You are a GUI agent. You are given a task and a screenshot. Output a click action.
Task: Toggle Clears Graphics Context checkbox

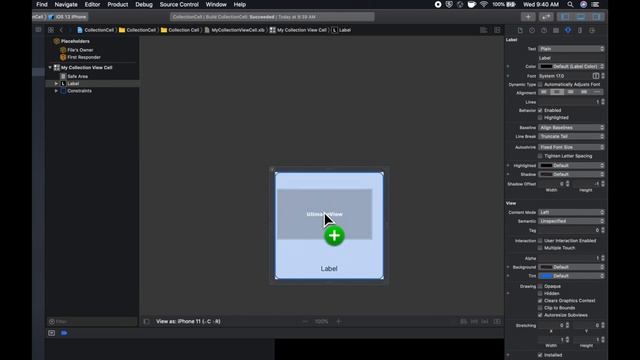click(x=540, y=300)
